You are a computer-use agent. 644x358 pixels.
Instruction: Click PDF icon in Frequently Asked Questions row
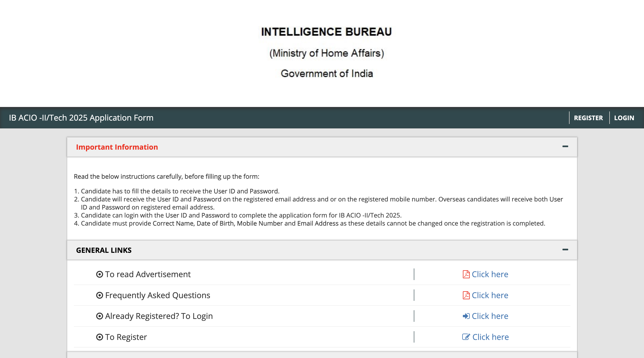tap(466, 295)
